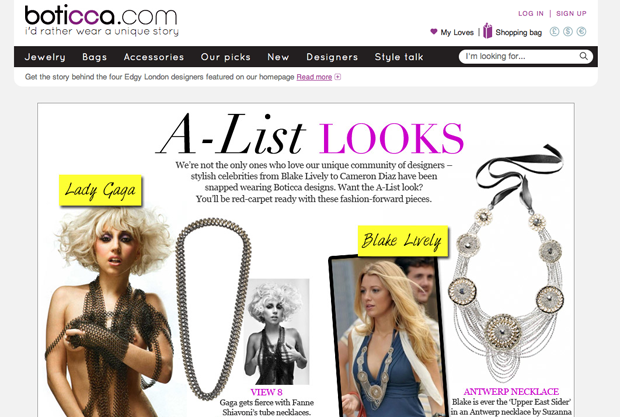Open Style talk page
The image size is (620, 417).
click(x=399, y=57)
